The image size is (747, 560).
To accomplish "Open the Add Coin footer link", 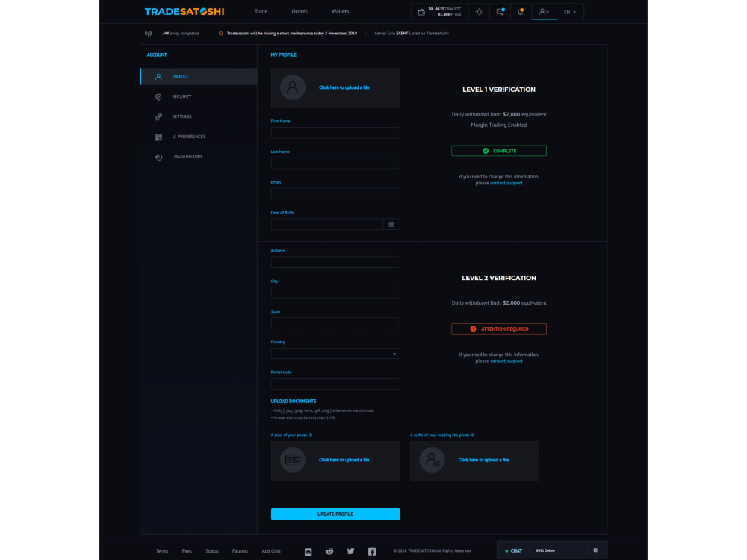I will 271,551.
